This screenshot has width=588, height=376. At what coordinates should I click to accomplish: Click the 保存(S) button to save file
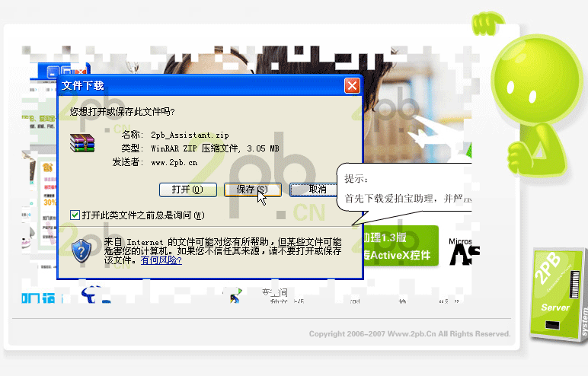click(x=253, y=190)
